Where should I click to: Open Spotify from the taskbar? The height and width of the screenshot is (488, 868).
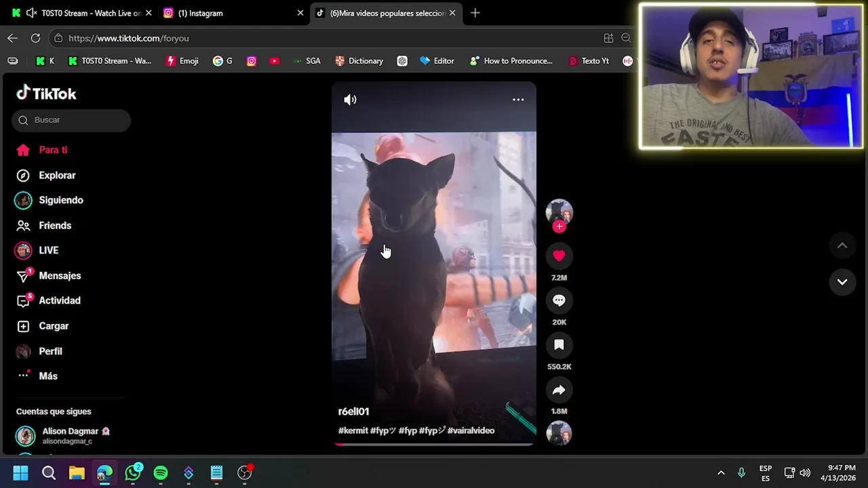[161, 473]
